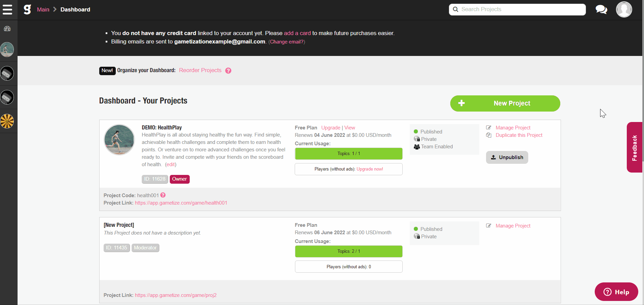Click the help question mark beside Reorder Projects
644x305 pixels.
(228, 70)
